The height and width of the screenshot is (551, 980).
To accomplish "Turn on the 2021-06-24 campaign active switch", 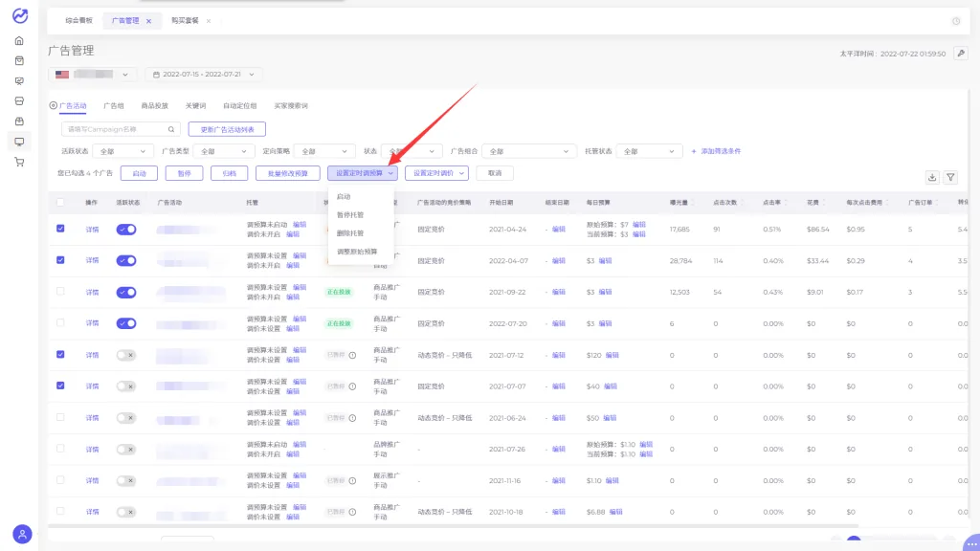I will click(x=126, y=417).
